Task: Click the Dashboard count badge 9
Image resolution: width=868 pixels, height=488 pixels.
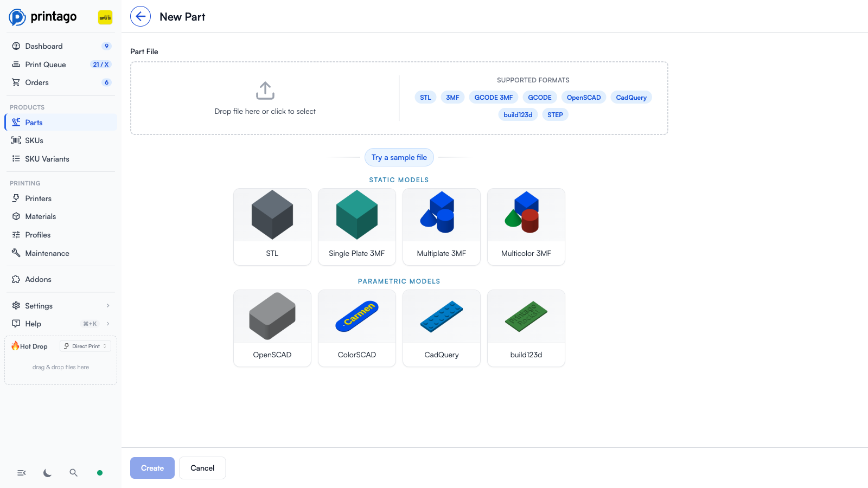Action: pos(106,46)
